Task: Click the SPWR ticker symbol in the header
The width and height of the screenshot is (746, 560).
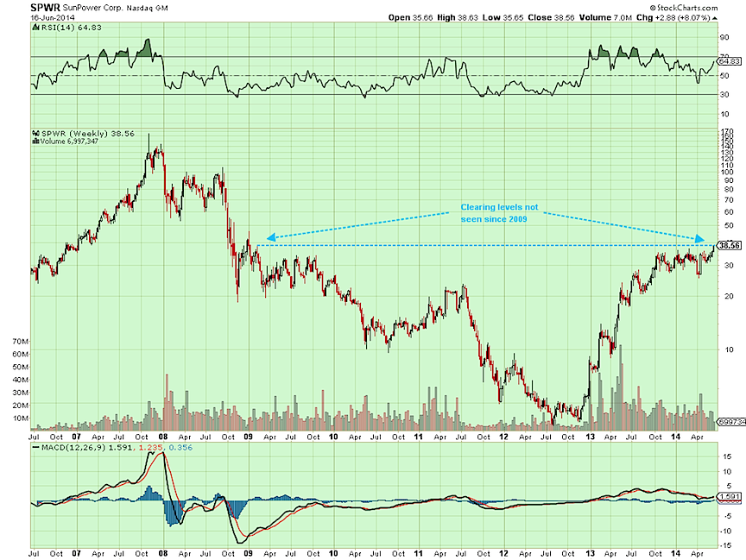Action: (x=45, y=8)
